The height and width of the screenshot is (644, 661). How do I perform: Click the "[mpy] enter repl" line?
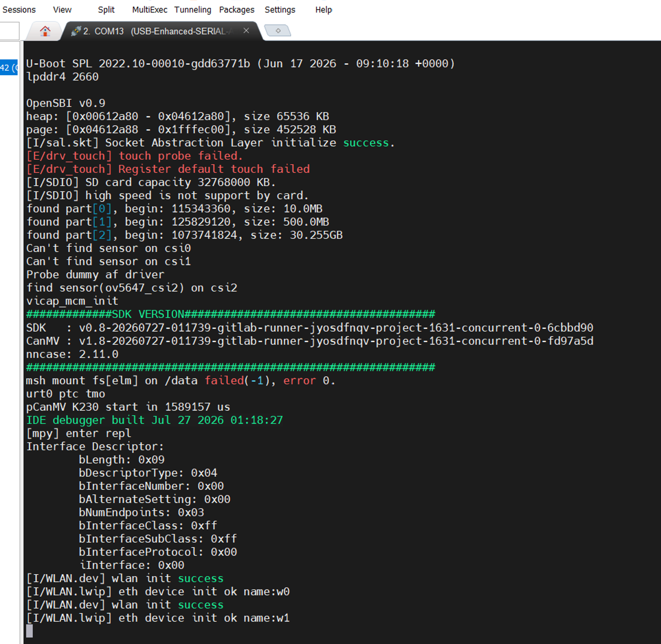(x=79, y=434)
